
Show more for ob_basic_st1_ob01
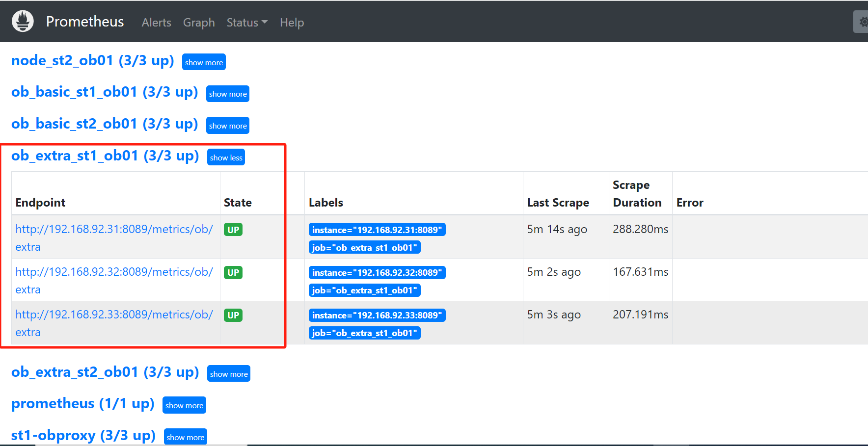click(228, 94)
